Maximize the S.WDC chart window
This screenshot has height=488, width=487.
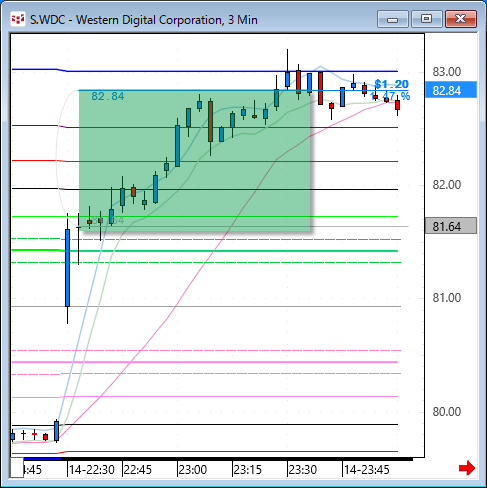point(426,19)
